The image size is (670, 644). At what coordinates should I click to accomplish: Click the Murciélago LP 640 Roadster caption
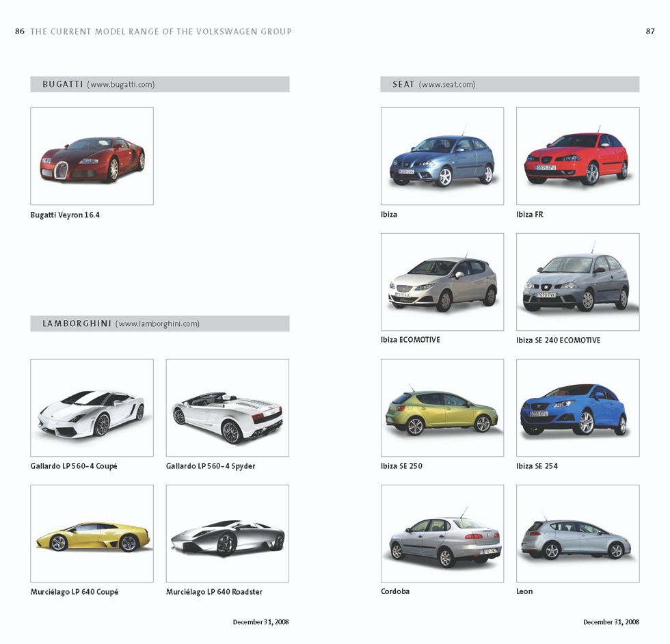(214, 592)
